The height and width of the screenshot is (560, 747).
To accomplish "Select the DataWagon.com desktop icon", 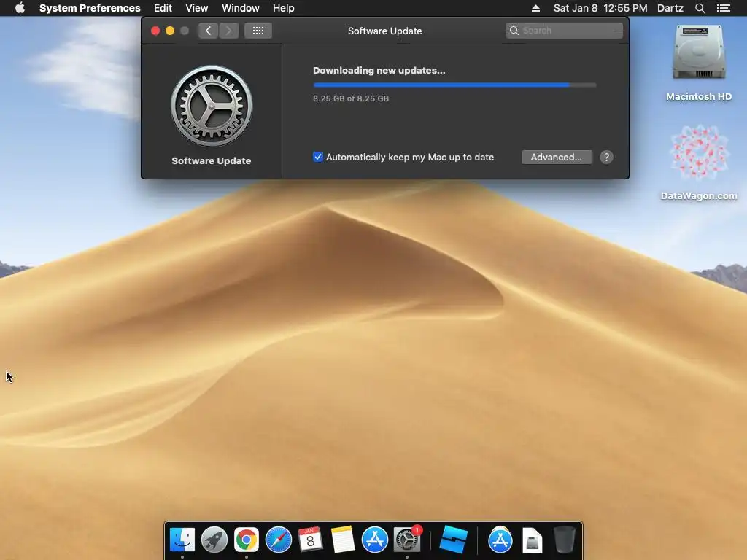I will click(699, 152).
